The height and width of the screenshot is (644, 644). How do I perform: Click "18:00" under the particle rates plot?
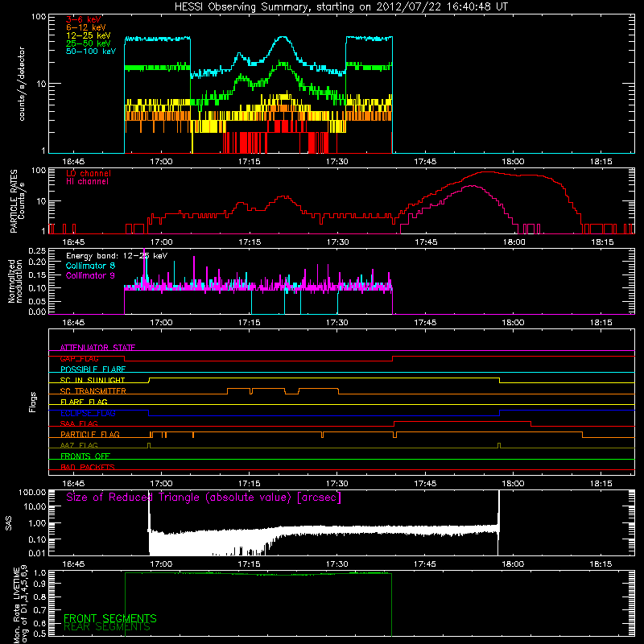click(x=514, y=242)
